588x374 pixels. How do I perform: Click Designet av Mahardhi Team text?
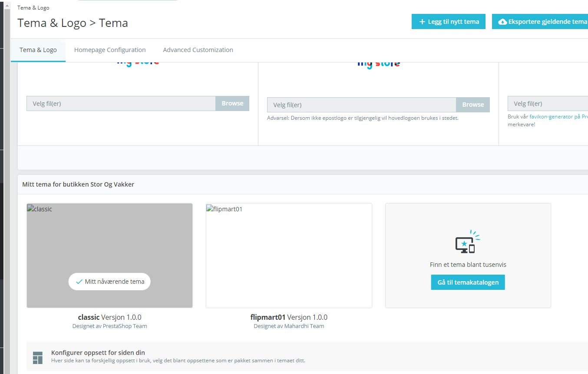point(289,326)
